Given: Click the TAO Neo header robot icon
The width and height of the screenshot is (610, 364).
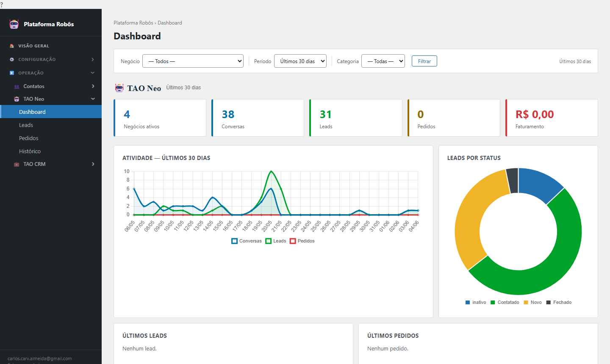Looking at the screenshot, I should point(119,88).
